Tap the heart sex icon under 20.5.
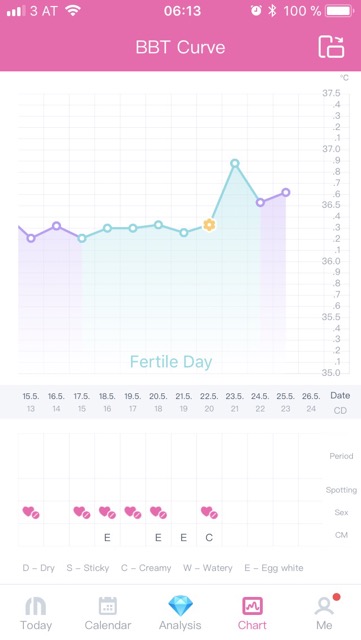 [158, 512]
